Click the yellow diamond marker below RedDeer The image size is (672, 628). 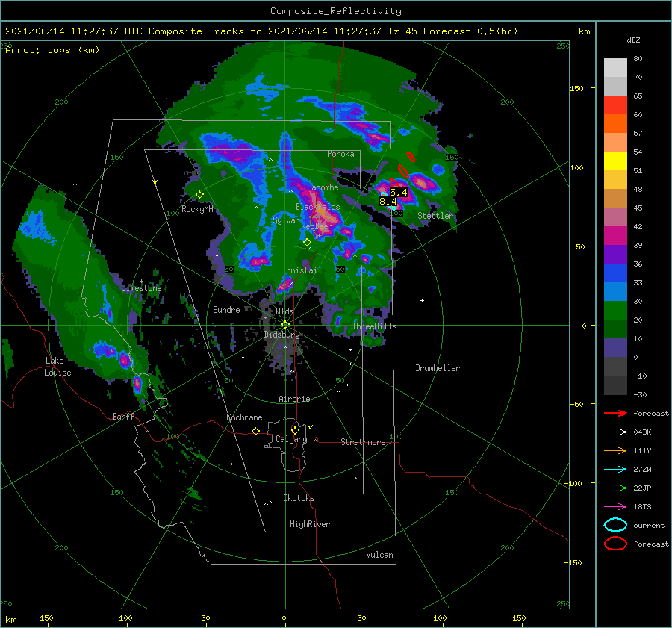point(307,243)
